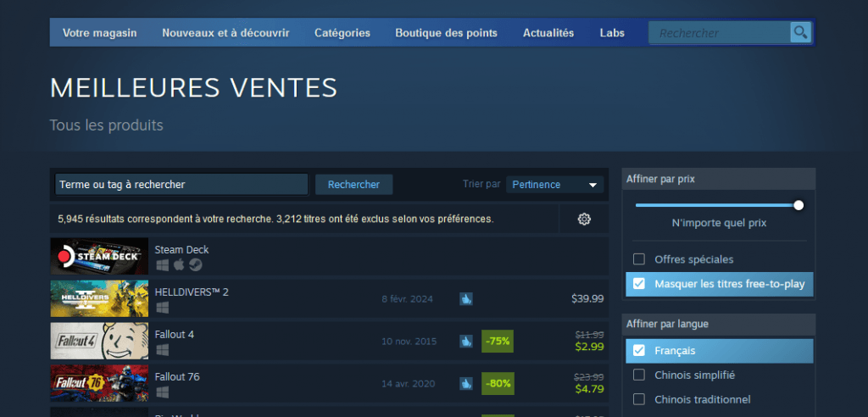Click the 10 nov. 2015 release date
This screenshot has width=868, height=417.
(x=409, y=341)
